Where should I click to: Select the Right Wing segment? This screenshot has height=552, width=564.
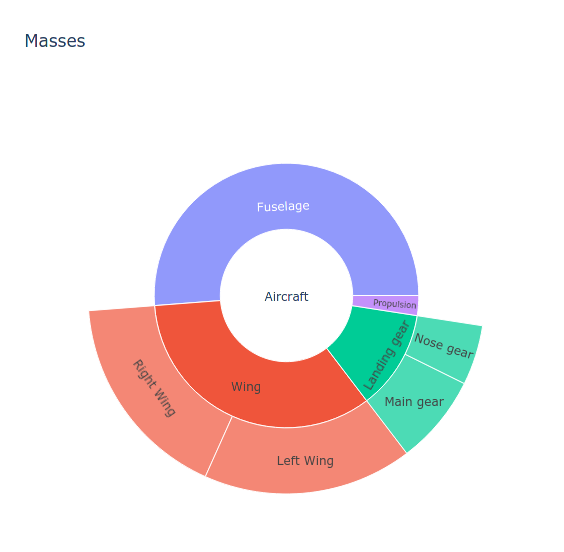(x=155, y=388)
